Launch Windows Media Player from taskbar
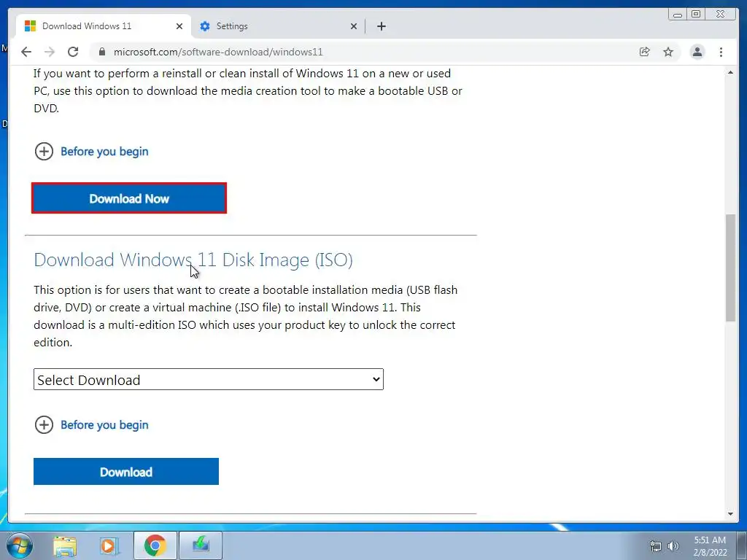The image size is (747, 560). pyautogui.click(x=109, y=545)
